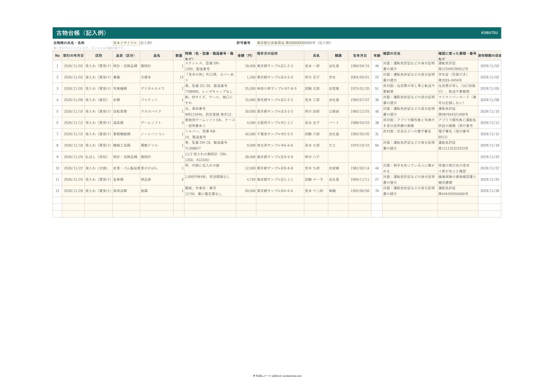Viewport: 554px width, 392px height.
Task: Select the "商品券" item name cell
Action: point(157,180)
